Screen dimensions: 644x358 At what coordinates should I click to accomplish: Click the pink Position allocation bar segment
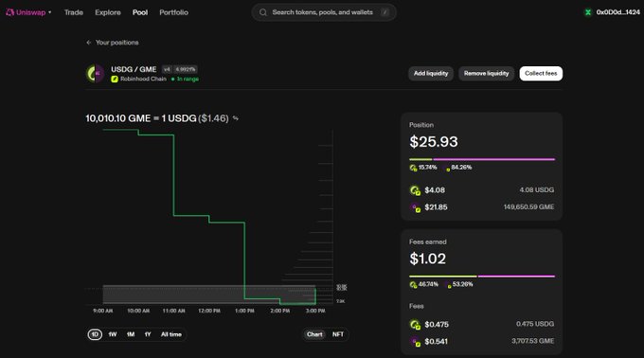point(494,159)
